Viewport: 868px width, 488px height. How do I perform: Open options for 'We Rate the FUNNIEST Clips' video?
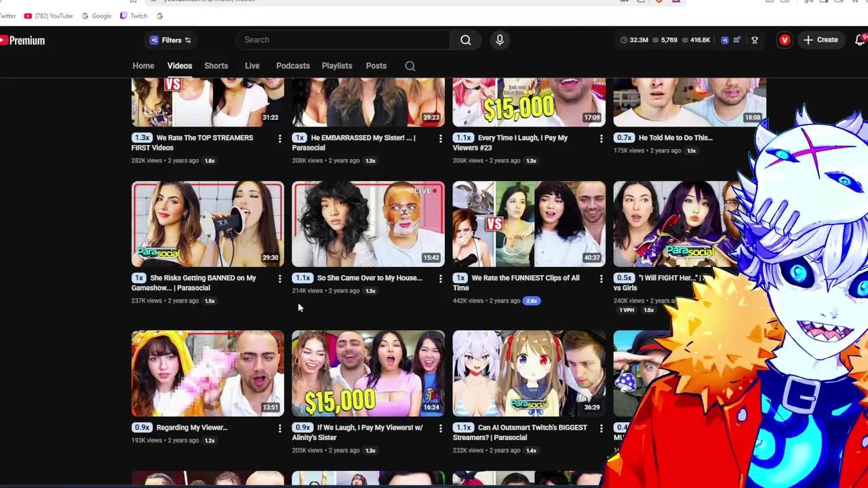coord(601,279)
